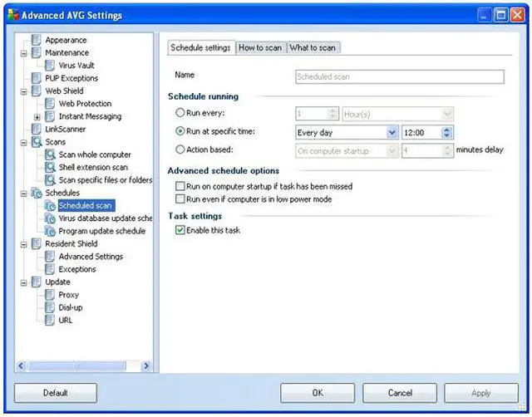This screenshot has width=532, height=417.
Task: Click the Web Shield page icon
Action: (x=37, y=91)
